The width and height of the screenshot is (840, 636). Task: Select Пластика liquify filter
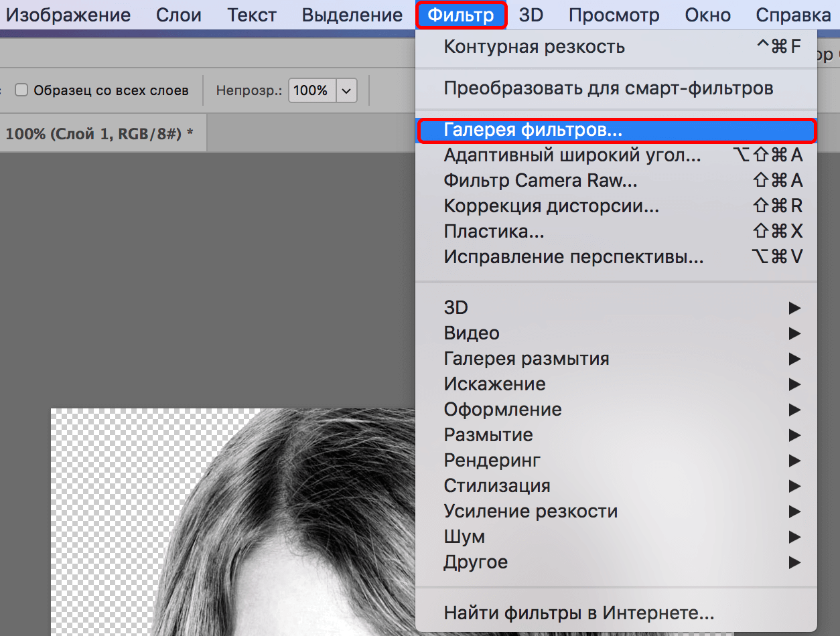click(494, 232)
